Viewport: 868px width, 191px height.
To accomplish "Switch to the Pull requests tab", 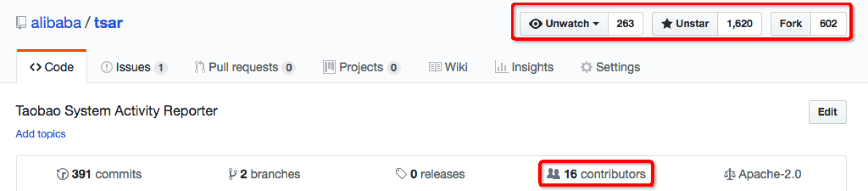I will point(244,67).
